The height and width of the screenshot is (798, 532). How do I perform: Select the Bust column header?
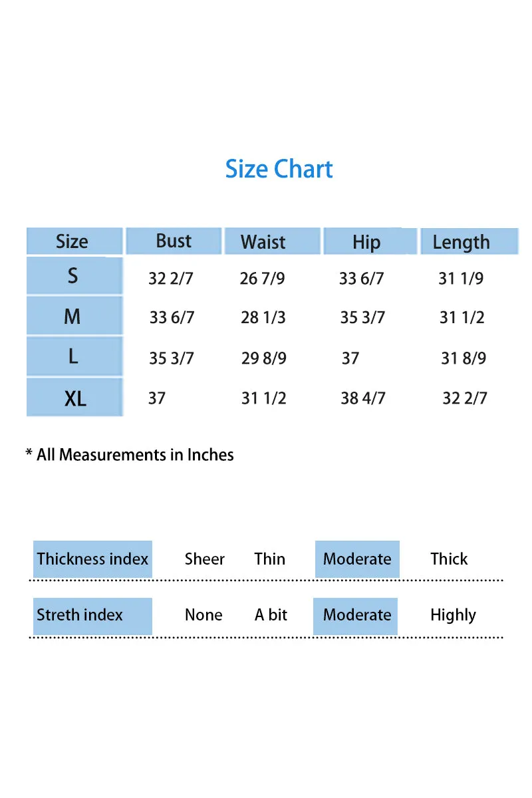pos(174,241)
